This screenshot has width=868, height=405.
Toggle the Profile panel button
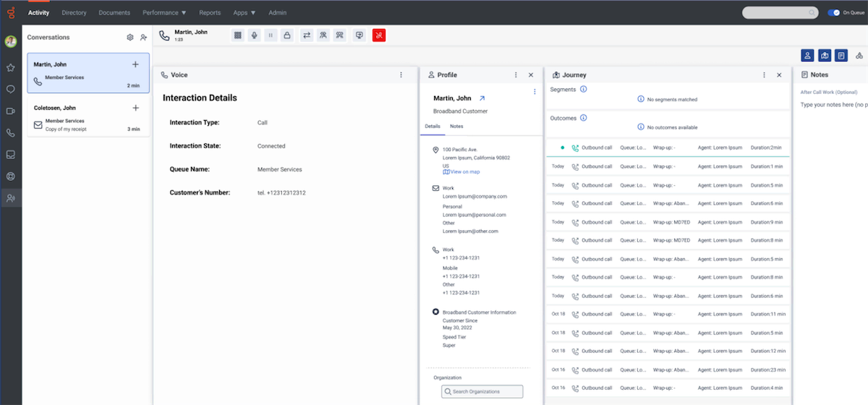click(x=807, y=56)
